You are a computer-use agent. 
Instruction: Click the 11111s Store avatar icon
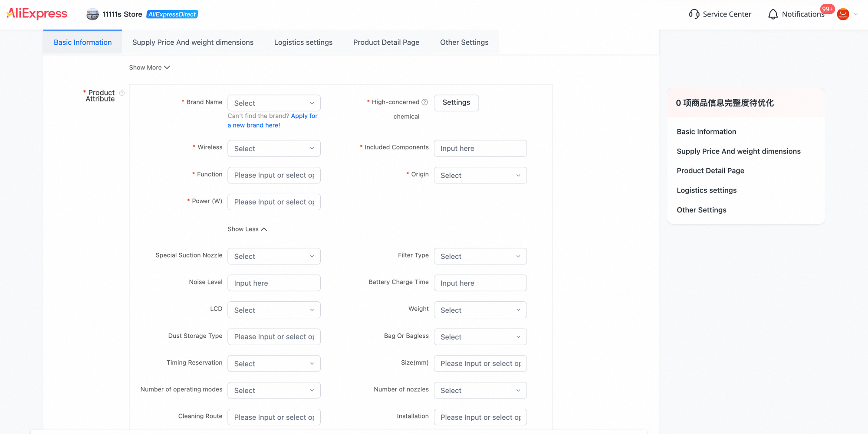(x=92, y=14)
